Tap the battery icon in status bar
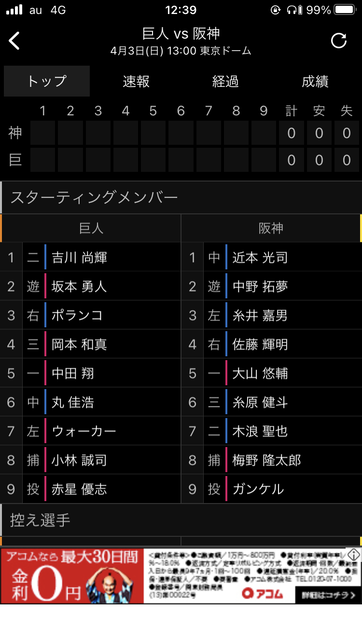 pos(345,10)
